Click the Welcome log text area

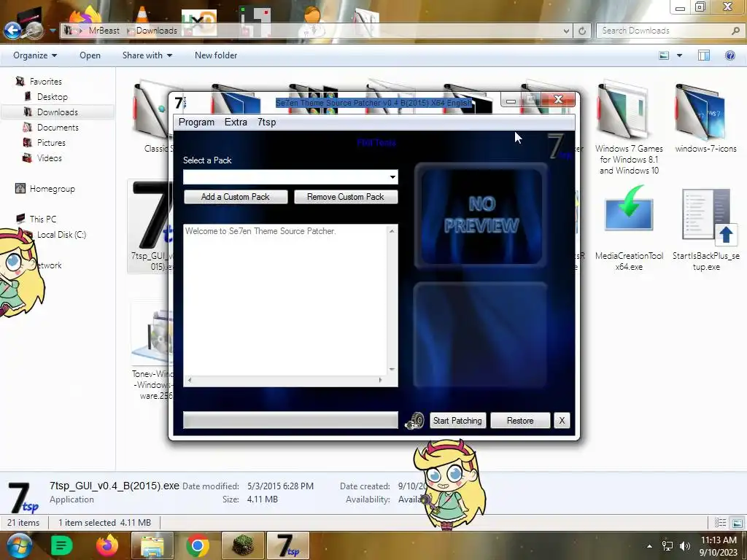pyautogui.click(x=286, y=300)
